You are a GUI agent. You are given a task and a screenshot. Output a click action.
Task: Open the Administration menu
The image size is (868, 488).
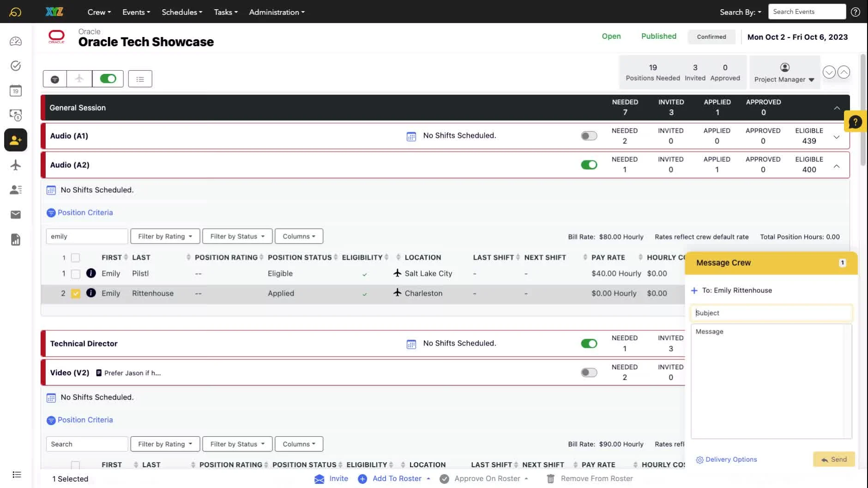pos(277,12)
